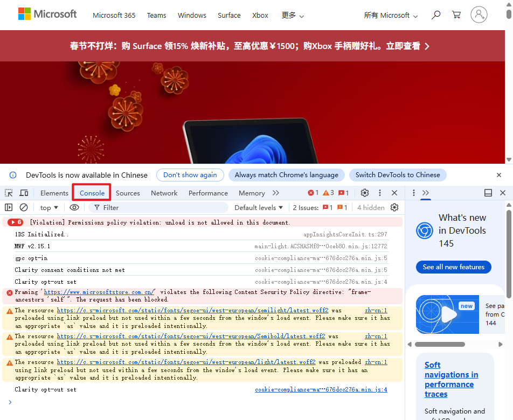Open light/latest.woff2 resource link
The image size is (513, 420).
click(186, 362)
